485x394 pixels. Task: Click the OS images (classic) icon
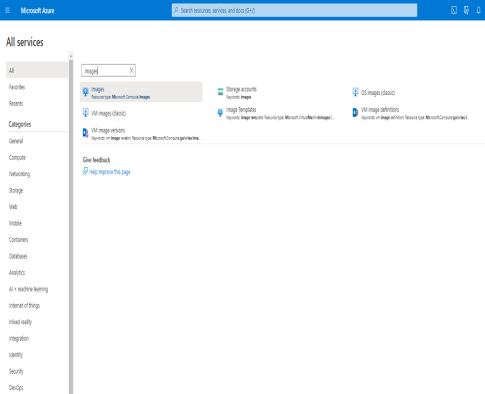point(355,92)
